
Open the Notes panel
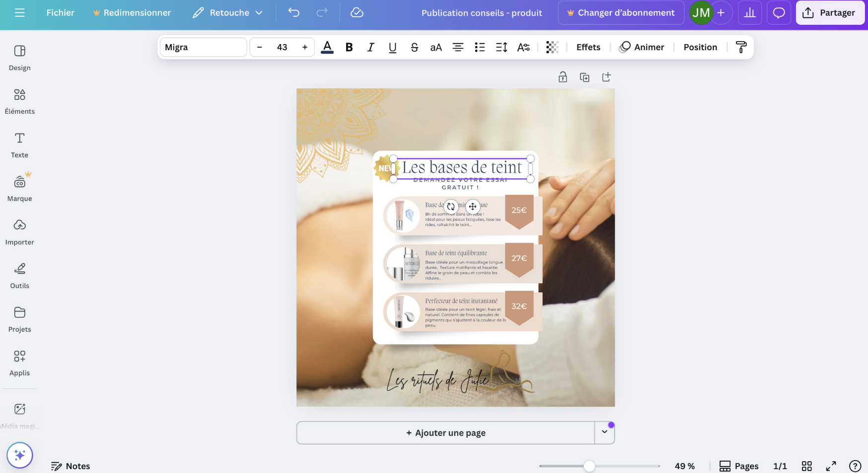click(x=71, y=466)
